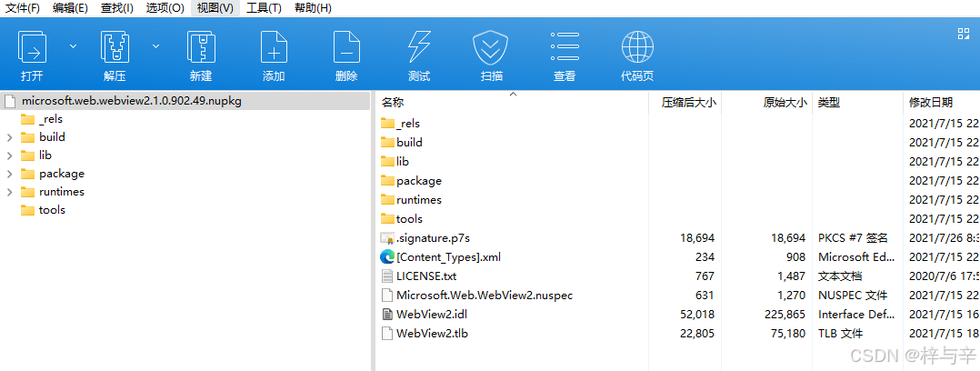Select the WebView2.idl file

(431, 314)
